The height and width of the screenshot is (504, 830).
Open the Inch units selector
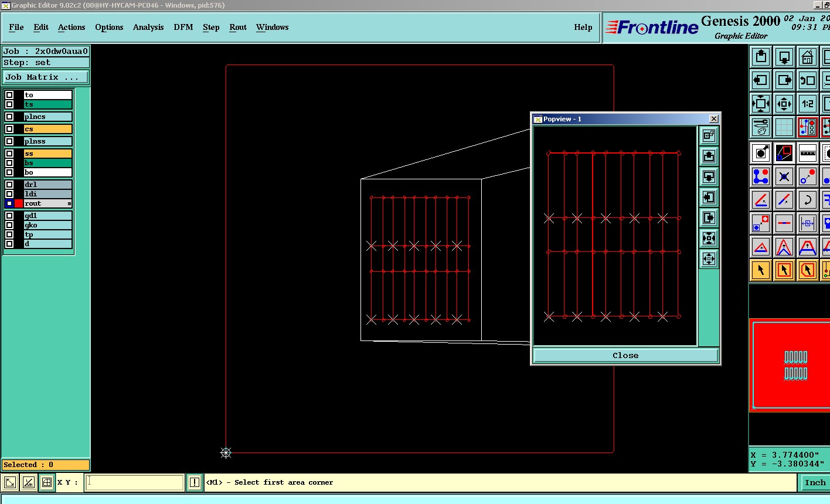point(814,483)
